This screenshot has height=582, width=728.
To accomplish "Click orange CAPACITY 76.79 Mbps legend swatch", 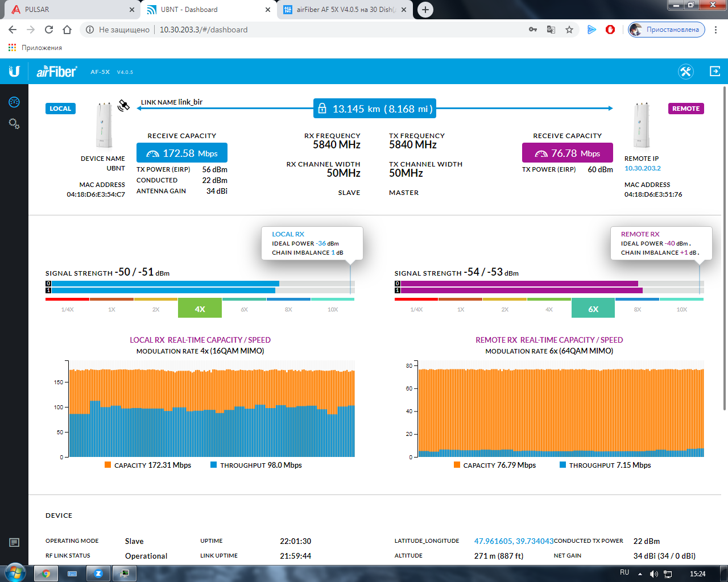I will point(457,465).
